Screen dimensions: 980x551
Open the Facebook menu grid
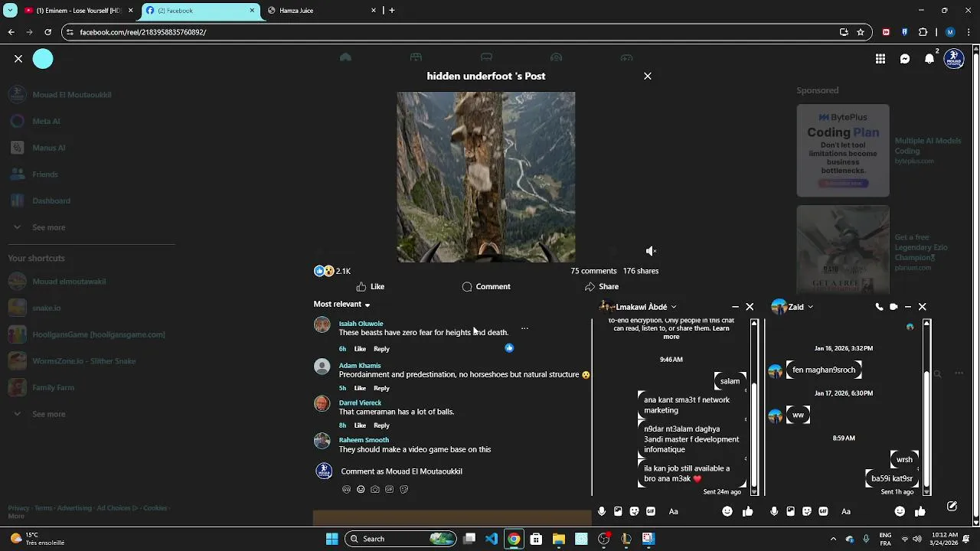880,59
